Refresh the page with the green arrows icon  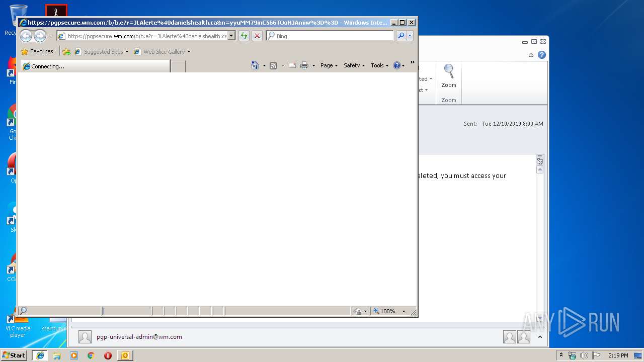pyautogui.click(x=244, y=36)
